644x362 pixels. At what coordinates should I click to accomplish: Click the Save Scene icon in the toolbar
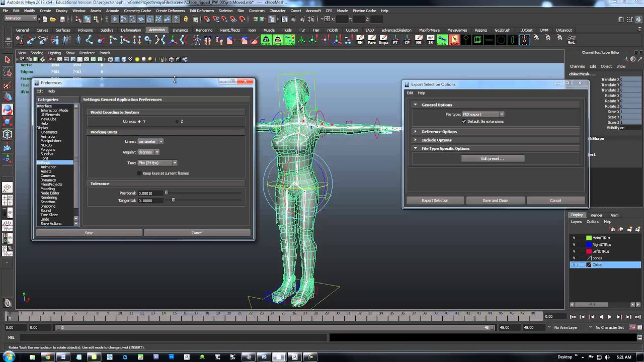(62, 19)
